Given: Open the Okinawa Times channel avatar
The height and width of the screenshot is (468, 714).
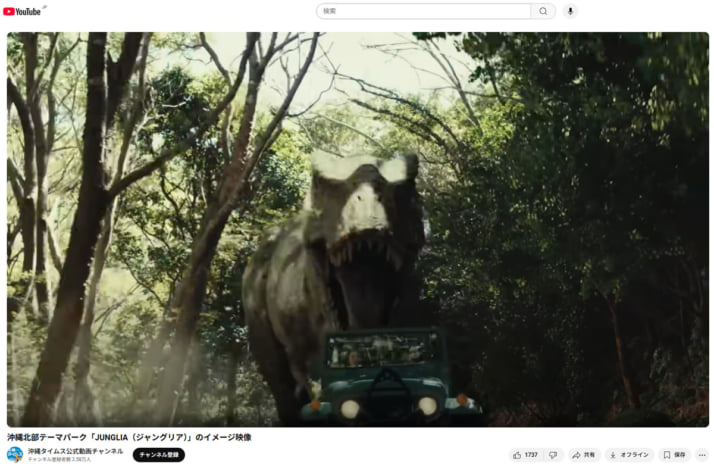Looking at the screenshot, I should pyautogui.click(x=15, y=454).
